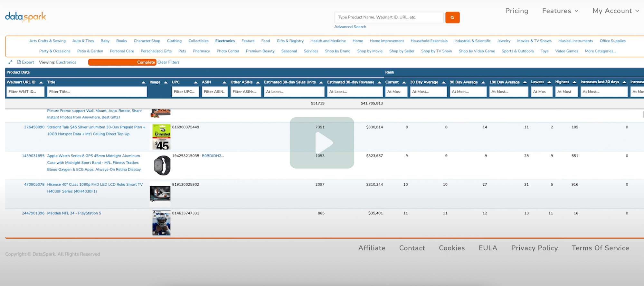Sort by Walmart URL ID arrow
Viewport: 644px width, 286px height.
[41, 82]
